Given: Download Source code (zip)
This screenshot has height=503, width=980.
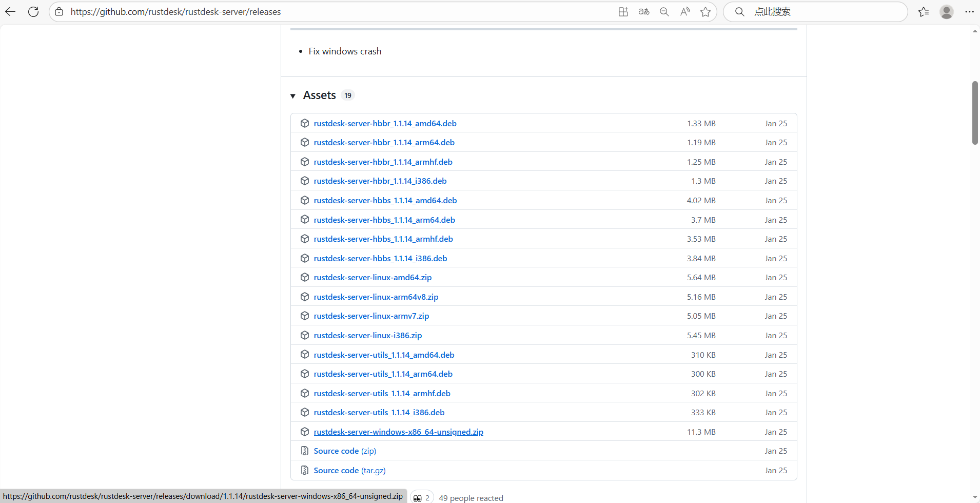Looking at the screenshot, I should 345,451.
